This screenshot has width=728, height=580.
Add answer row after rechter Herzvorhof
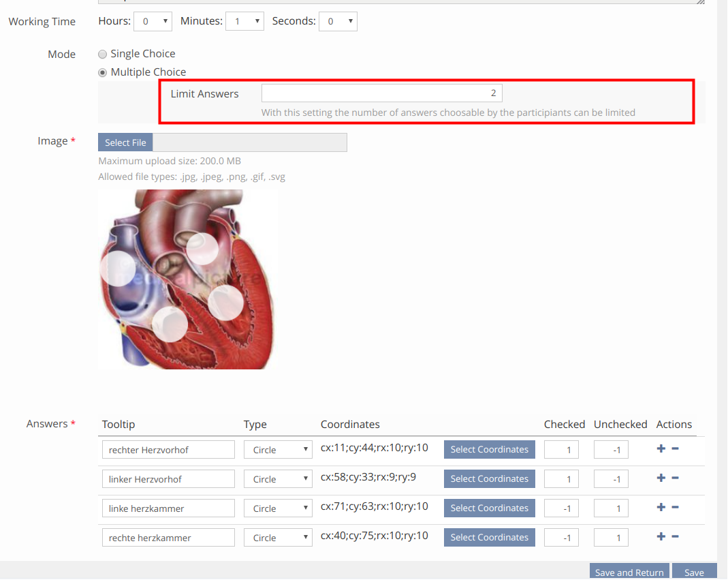tap(661, 448)
